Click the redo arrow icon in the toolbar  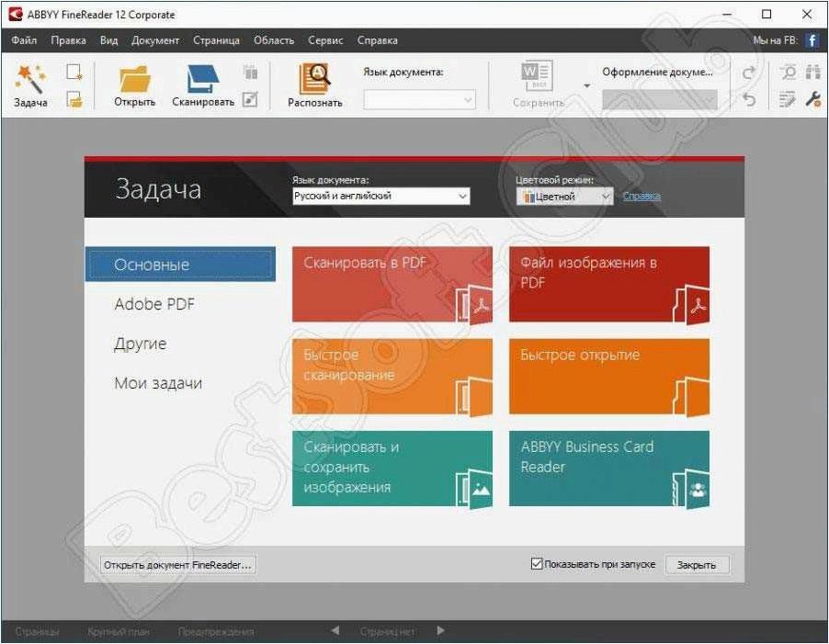[x=749, y=73]
